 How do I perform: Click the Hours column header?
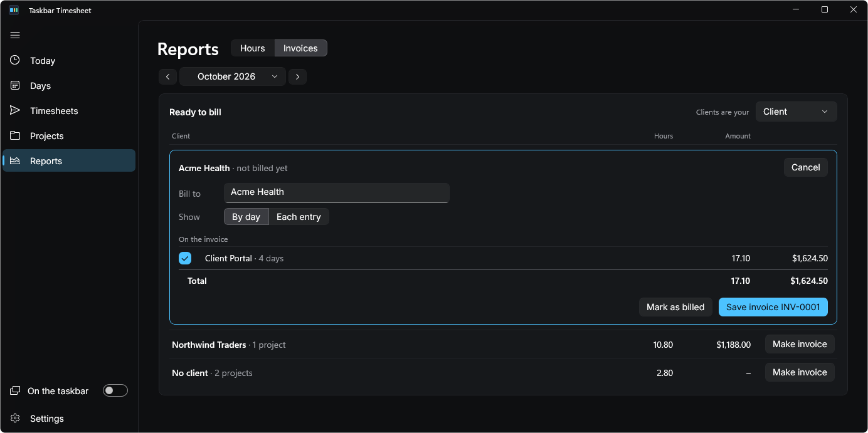tap(664, 136)
